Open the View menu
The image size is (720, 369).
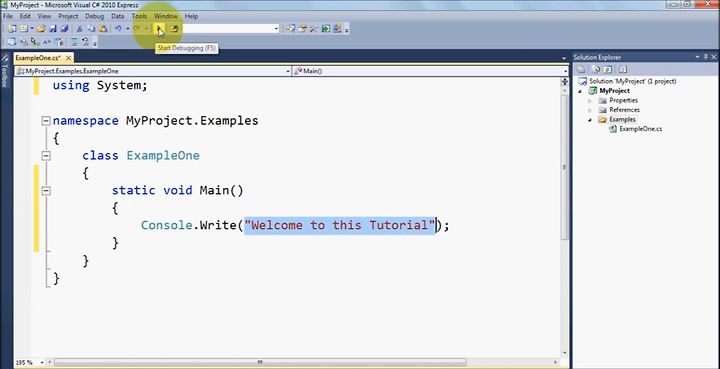point(44,16)
